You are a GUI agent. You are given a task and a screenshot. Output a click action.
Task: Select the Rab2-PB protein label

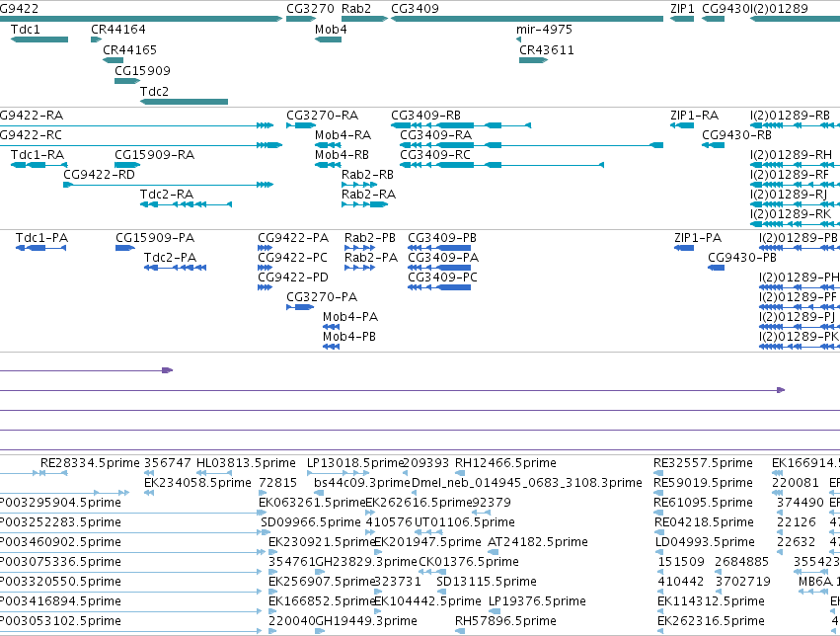[370, 238]
